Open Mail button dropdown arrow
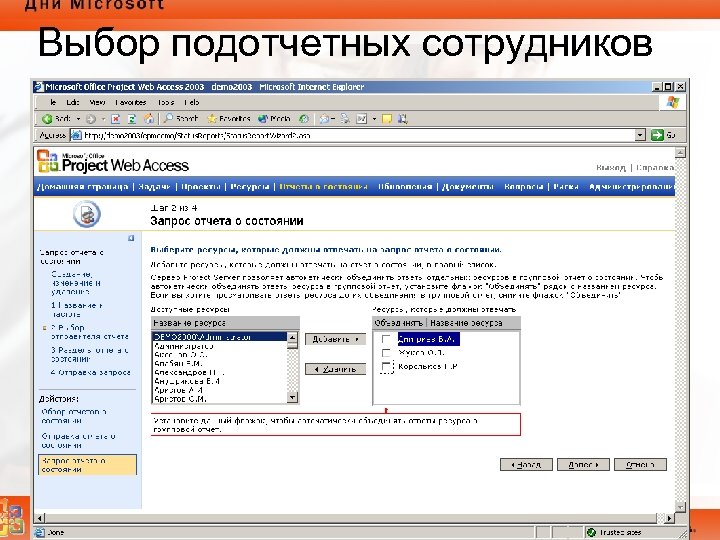The width and height of the screenshot is (720, 540). point(332,119)
